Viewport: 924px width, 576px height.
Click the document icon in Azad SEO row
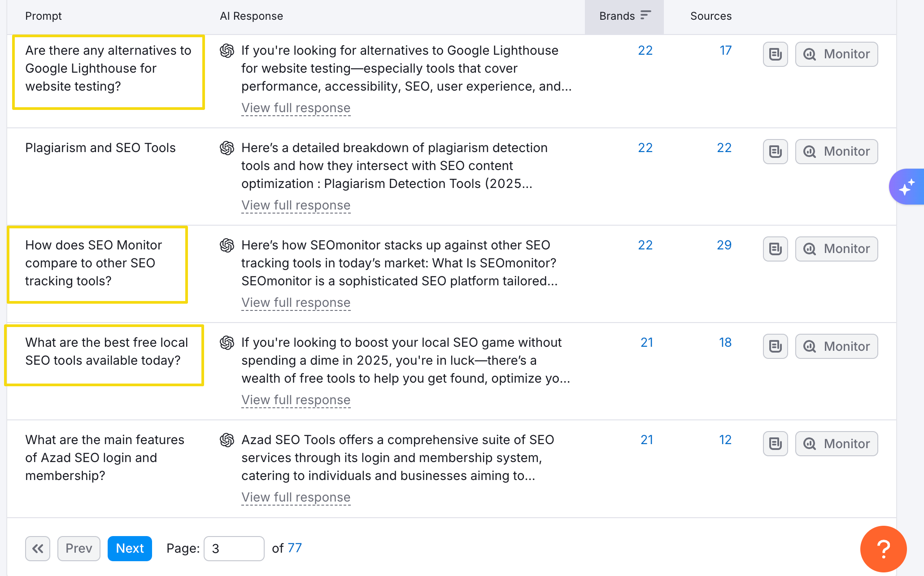coord(775,444)
